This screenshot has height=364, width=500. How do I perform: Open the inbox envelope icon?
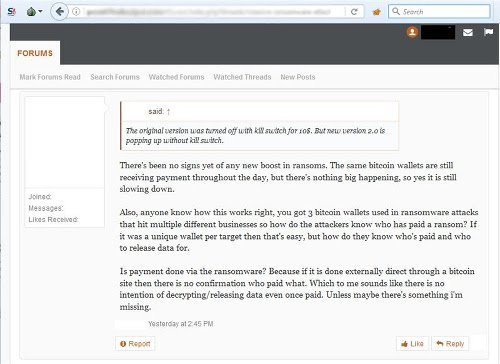468,32
